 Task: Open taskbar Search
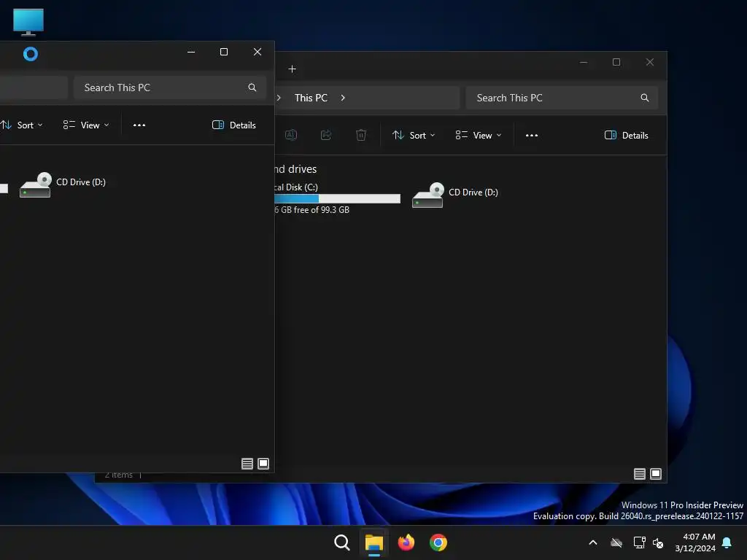341,542
